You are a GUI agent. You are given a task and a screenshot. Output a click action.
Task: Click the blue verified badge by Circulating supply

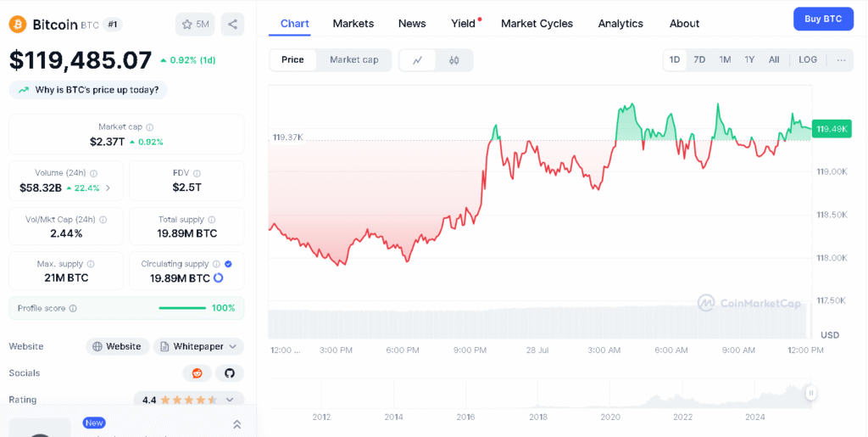[229, 264]
